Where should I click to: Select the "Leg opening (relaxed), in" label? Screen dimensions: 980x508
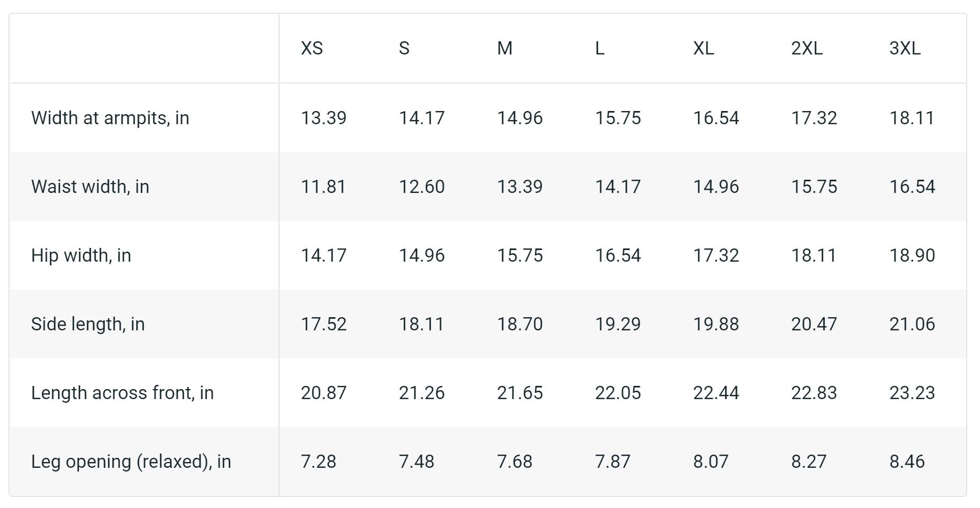[x=131, y=461]
